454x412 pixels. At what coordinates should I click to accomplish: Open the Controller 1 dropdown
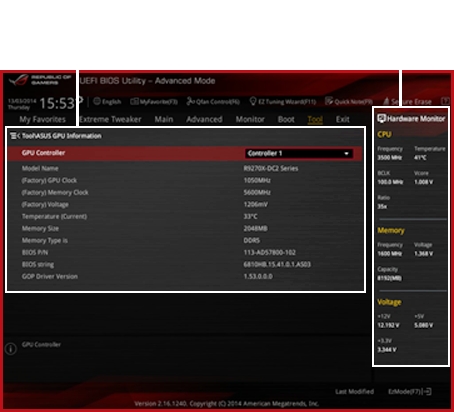click(x=299, y=153)
